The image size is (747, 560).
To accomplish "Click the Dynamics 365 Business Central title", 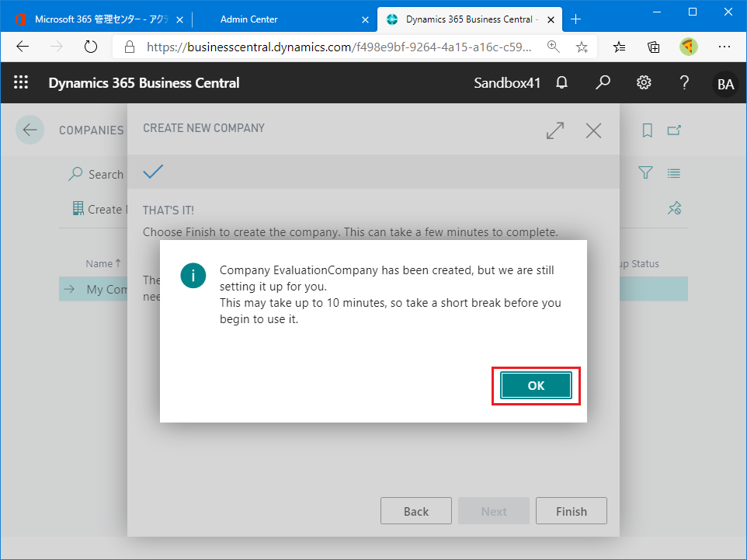I will coord(144,83).
